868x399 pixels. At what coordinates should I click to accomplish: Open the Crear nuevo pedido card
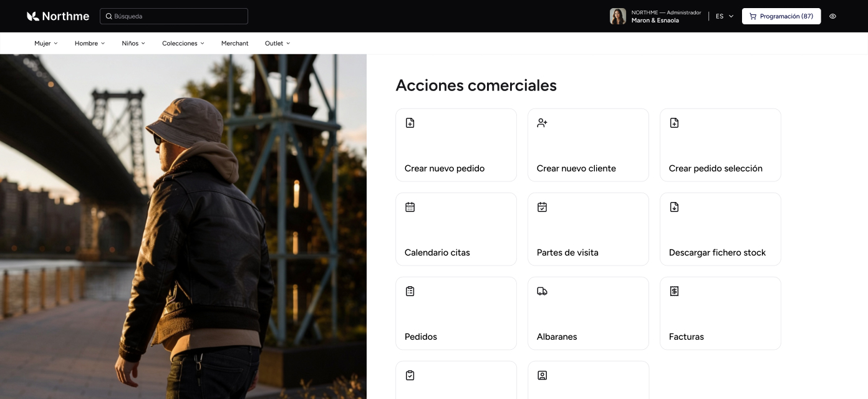tap(456, 145)
